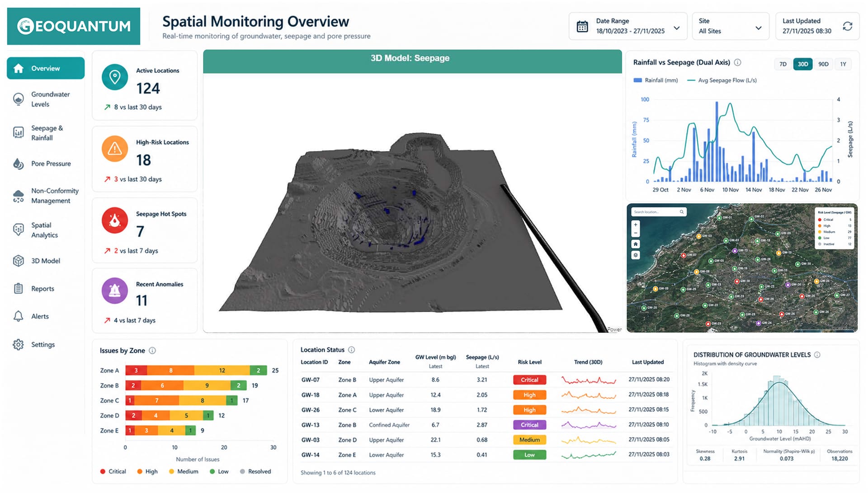Click the map home reset icon
The height and width of the screenshot is (493, 868).
[635, 244]
